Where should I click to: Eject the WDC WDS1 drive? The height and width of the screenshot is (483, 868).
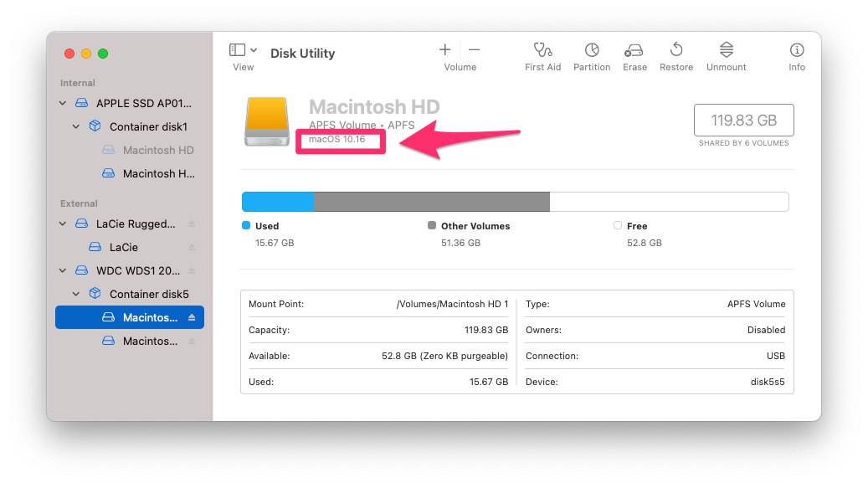(x=192, y=270)
